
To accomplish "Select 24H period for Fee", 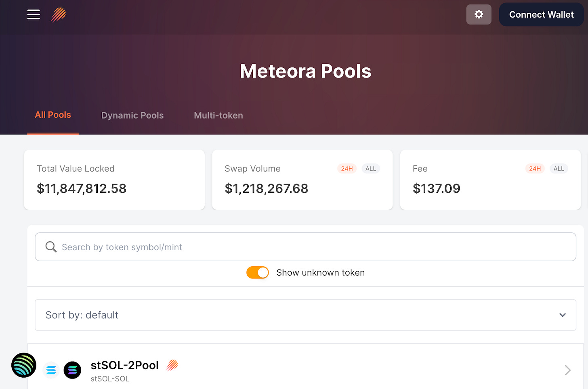I will point(535,168).
